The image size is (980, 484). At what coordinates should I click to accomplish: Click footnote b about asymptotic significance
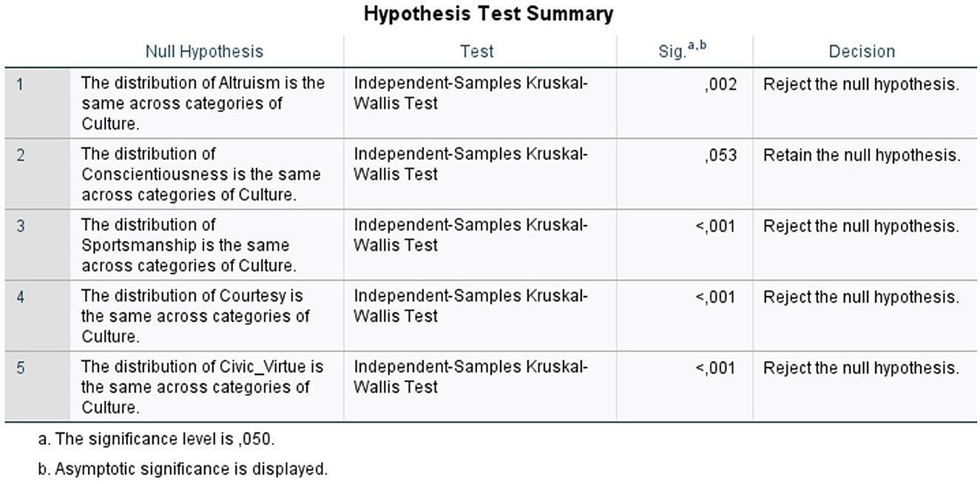183,469
